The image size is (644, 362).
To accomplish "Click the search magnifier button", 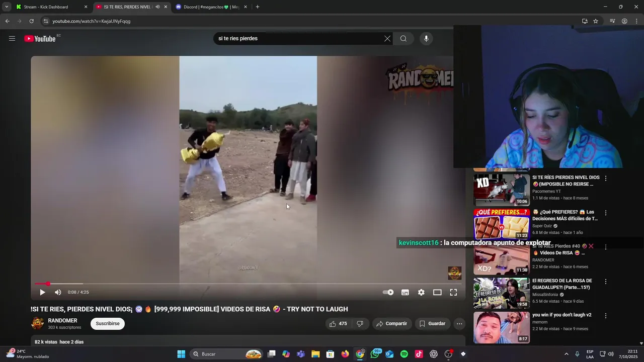I will pyautogui.click(x=404, y=38).
